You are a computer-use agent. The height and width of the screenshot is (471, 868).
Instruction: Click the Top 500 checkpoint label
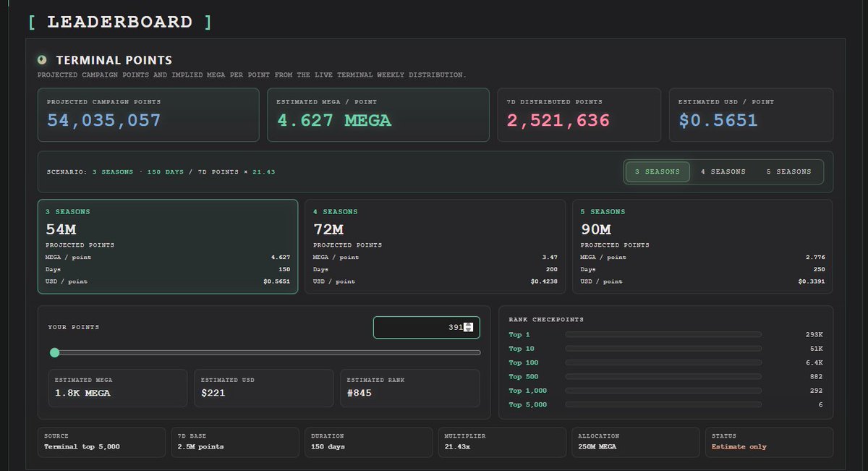coord(525,377)
